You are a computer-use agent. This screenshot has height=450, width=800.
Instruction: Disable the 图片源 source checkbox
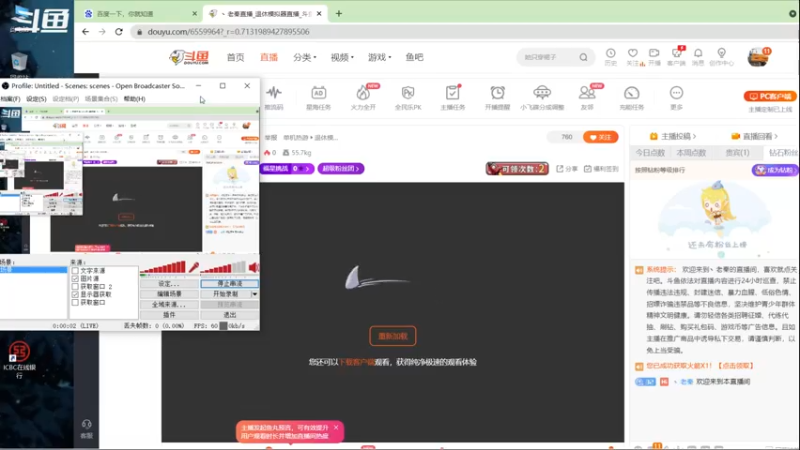75,279
